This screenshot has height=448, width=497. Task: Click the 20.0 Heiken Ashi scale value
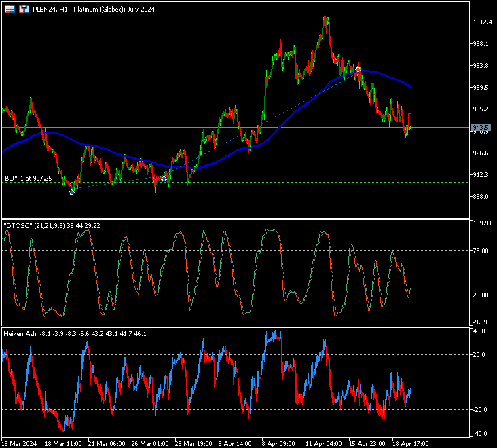[479, 355]
